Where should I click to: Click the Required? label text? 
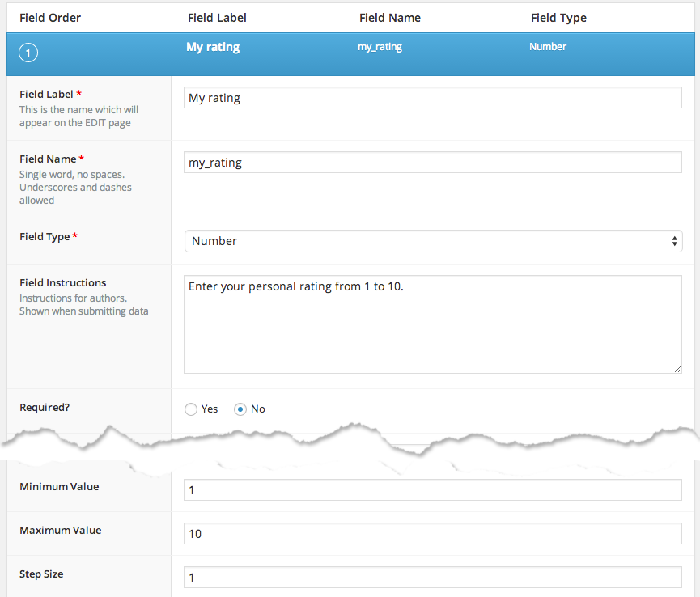[45, 408]
